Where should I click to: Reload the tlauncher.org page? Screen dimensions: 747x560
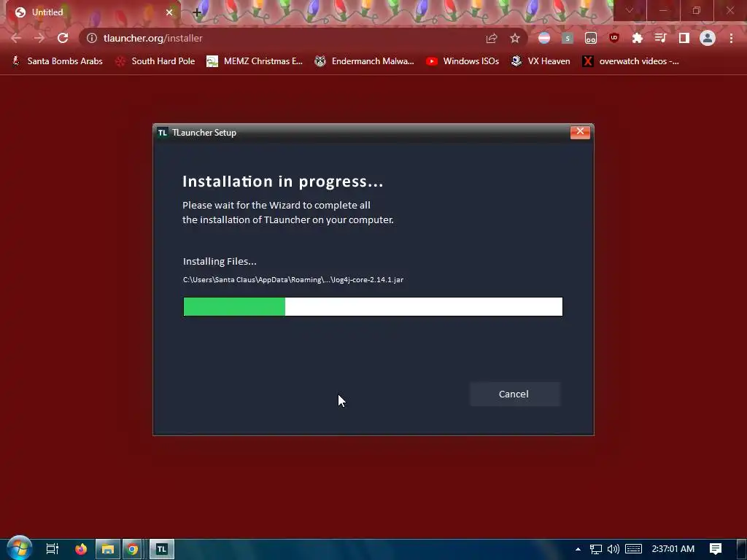tap(63, 38)
